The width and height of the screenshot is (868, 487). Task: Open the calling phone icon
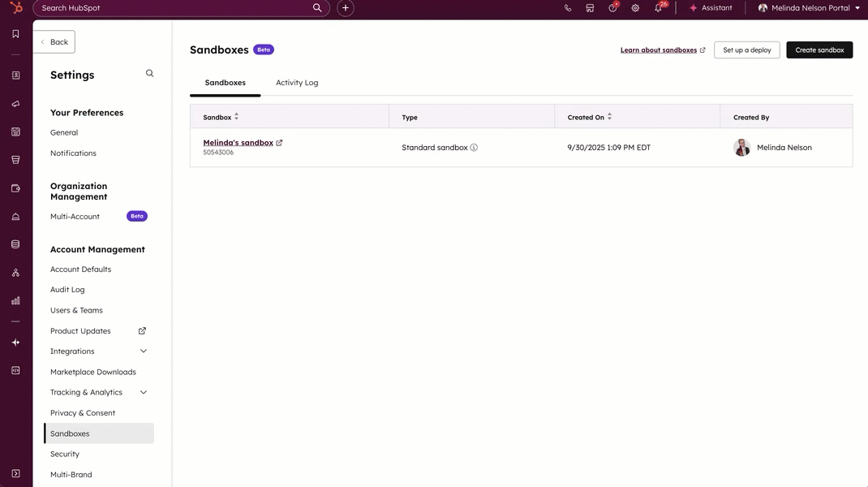pyautogui.click(x=568, y=8)
